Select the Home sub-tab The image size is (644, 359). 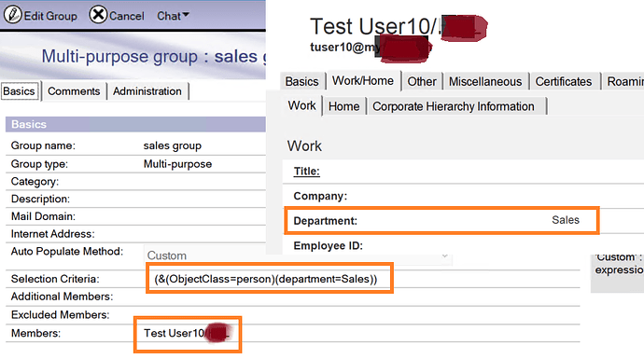coord(343,106)
